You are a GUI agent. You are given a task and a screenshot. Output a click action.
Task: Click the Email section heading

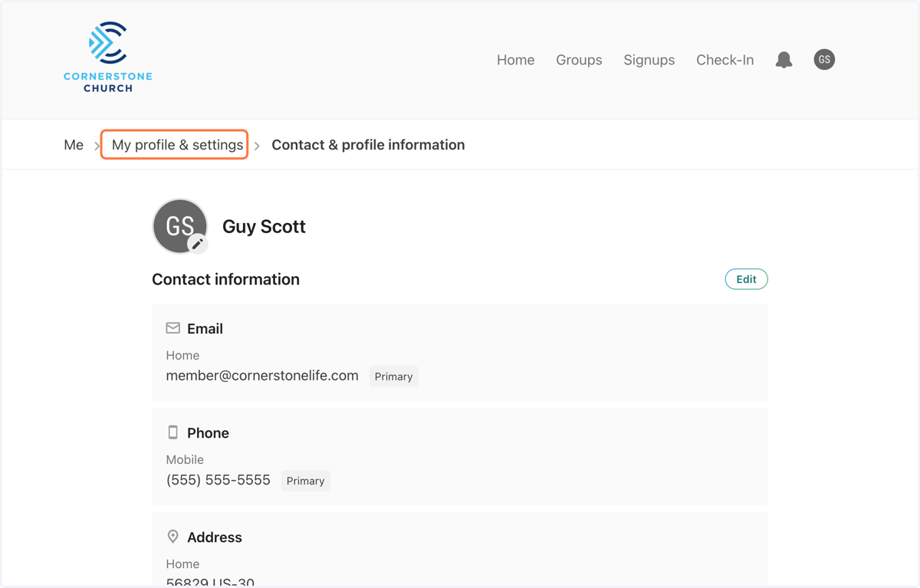(205, 329)
